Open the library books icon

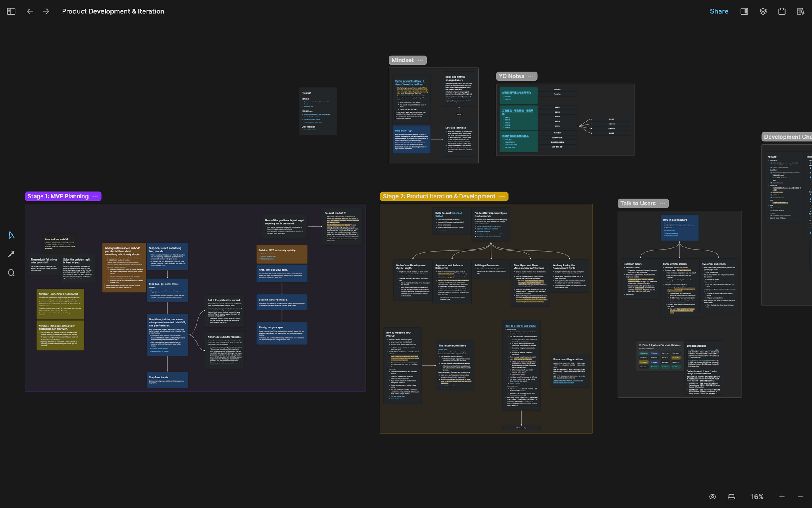click(x=800, y=11)
